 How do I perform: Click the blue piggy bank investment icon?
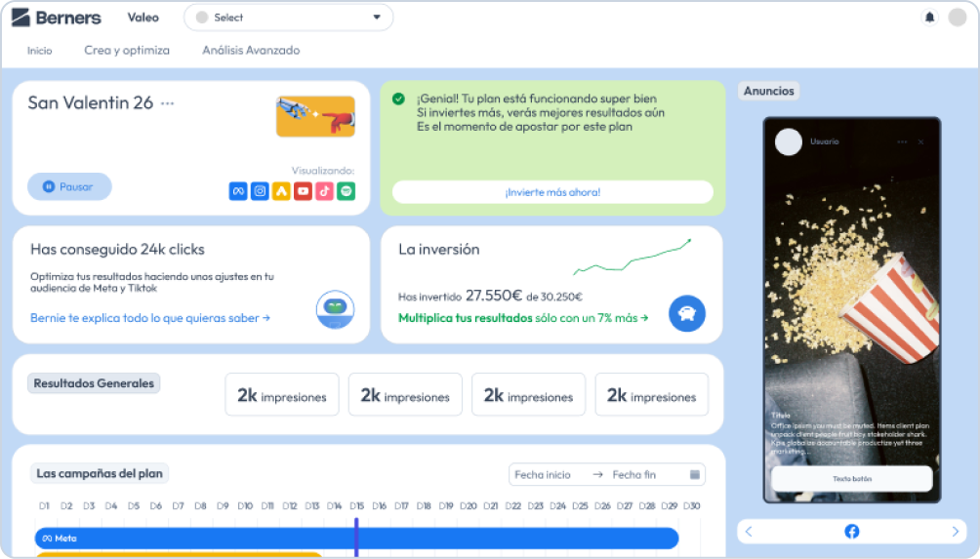[x=687, y=313]
